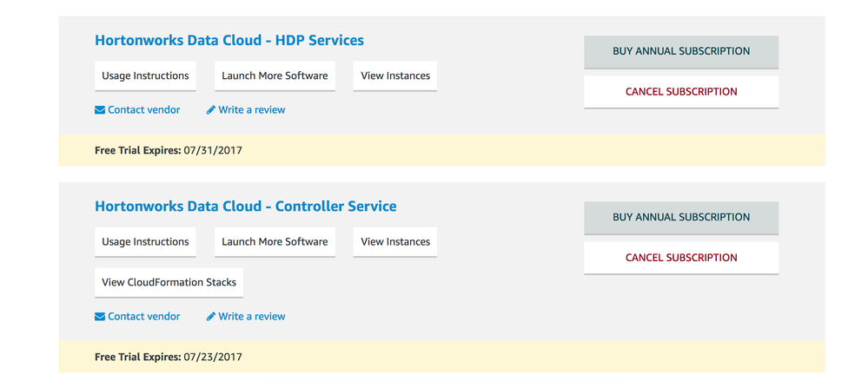Cancel the Controller Service subscription
The image size is (868, 381).
tap(681, 258)
